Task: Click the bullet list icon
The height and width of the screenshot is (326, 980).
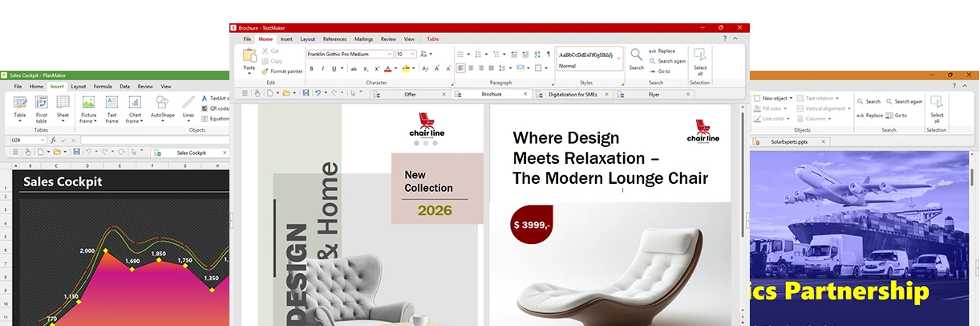Action: click(461, 55)
